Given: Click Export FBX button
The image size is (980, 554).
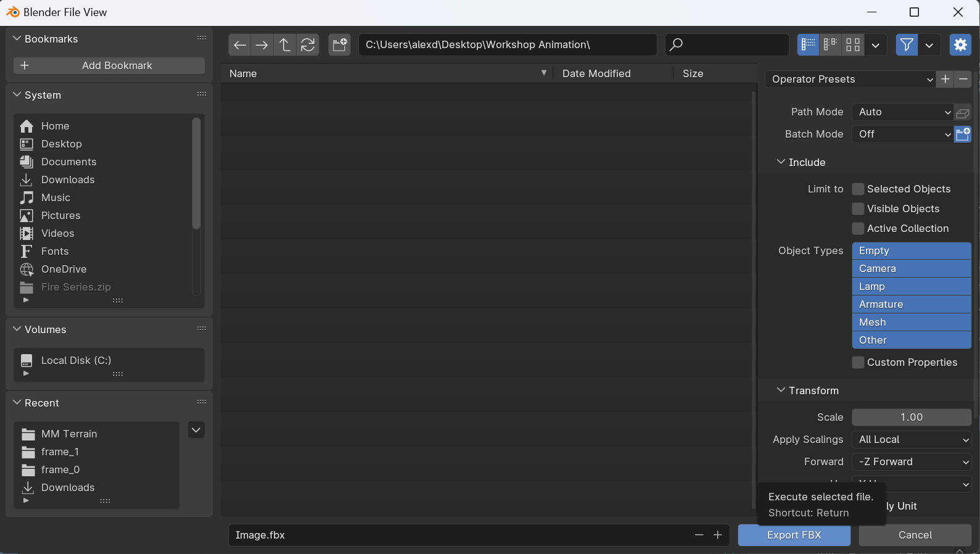Looking at the screenshot, I should pyautogui.click(x=794, y=535).
